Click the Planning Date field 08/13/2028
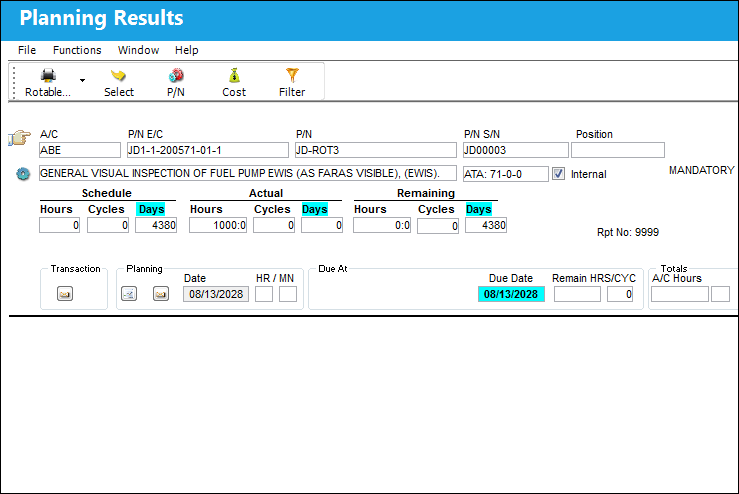Screen dimensions: 739x494 coord(216,294)
